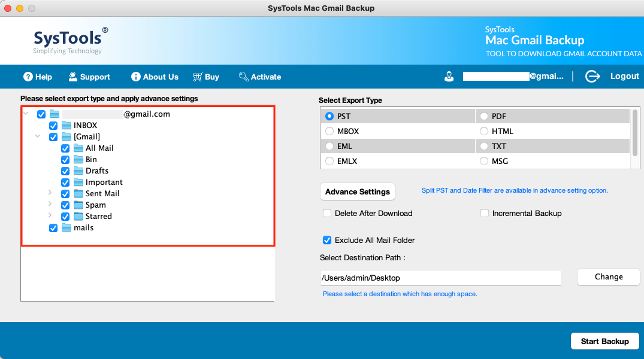Uncheck the Spam folder checkbox
Image resolution: width=644 pixels, height=359 pixels.
click(65, 205)
